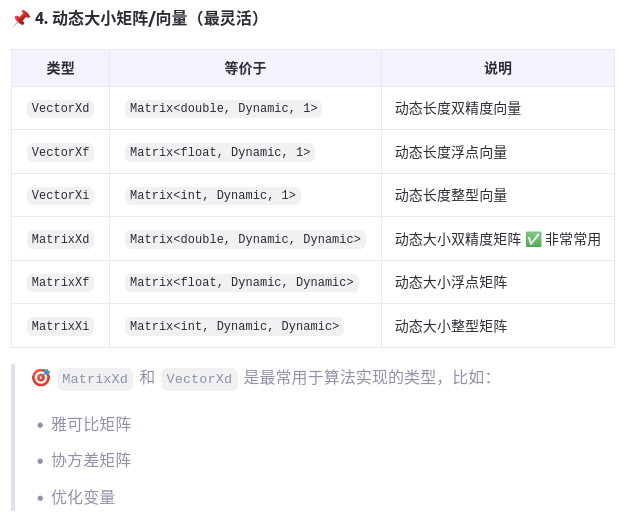Click the MatrixXd code cell in the table
Image resolution: width=642 pixels, height=527 pixels.
click(61, 239)
